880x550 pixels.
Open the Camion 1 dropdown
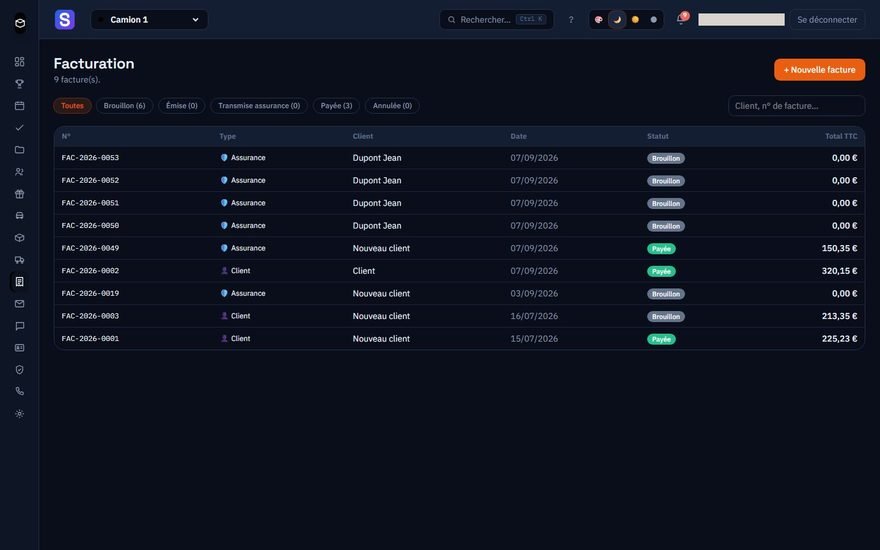pos(149,20)
